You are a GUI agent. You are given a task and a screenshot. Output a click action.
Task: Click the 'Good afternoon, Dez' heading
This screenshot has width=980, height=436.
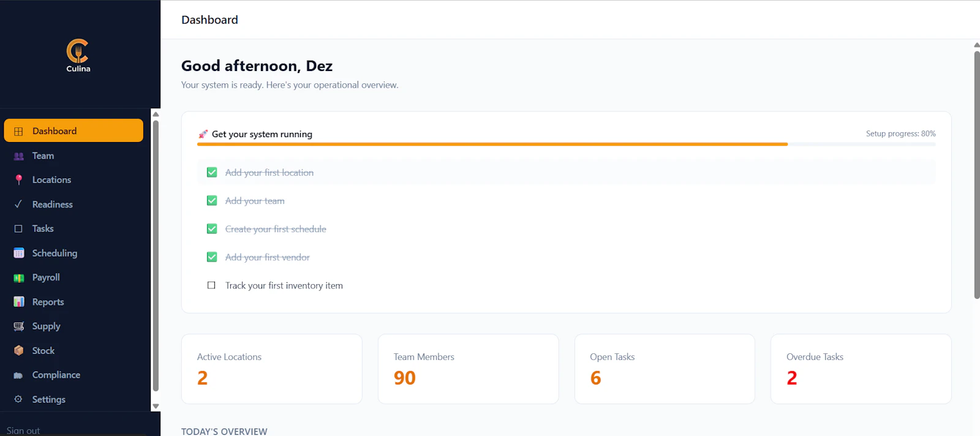[257, 66]
